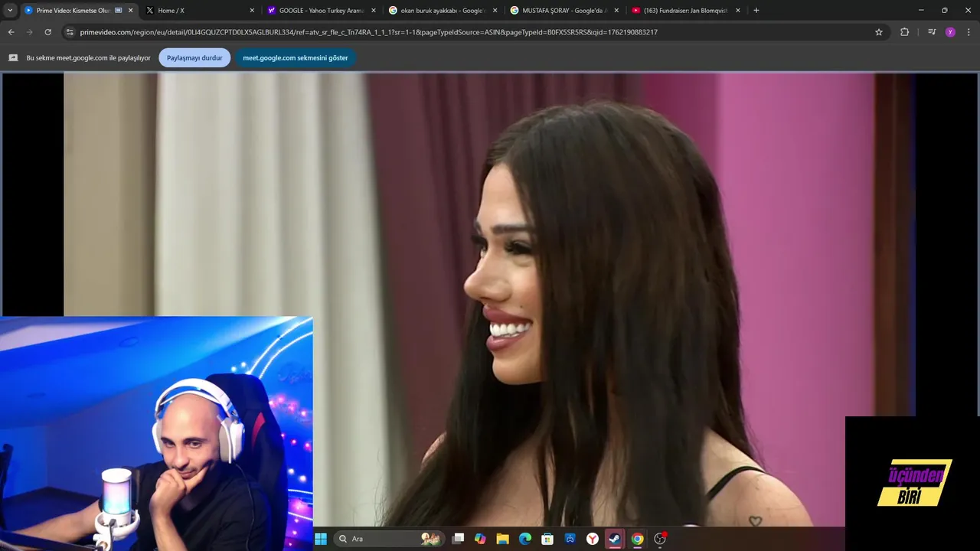
Task: Open the blue controller app on taskbar
Action: (x=570, y=539)
